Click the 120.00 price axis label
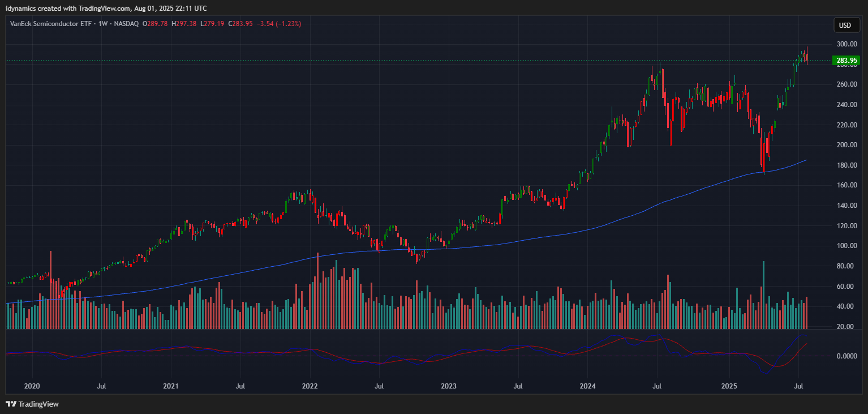This screenshot has width=868, height=414. (846, 226)
